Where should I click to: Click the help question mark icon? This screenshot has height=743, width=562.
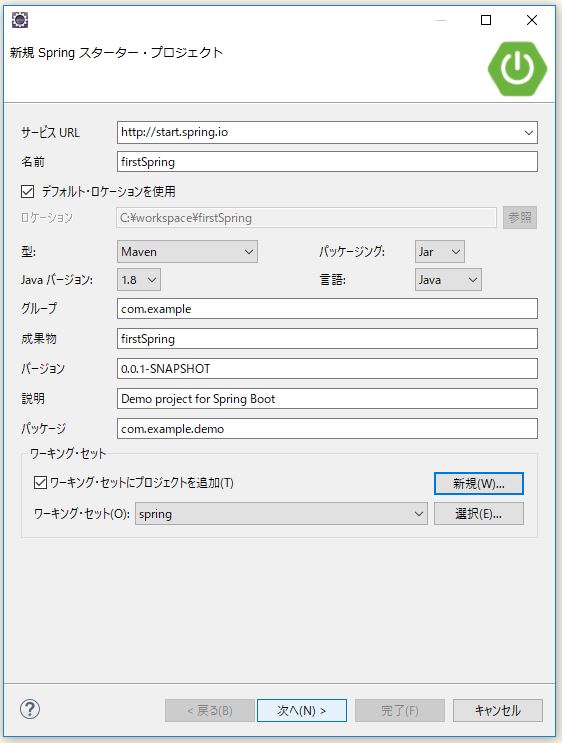[30, 709]
